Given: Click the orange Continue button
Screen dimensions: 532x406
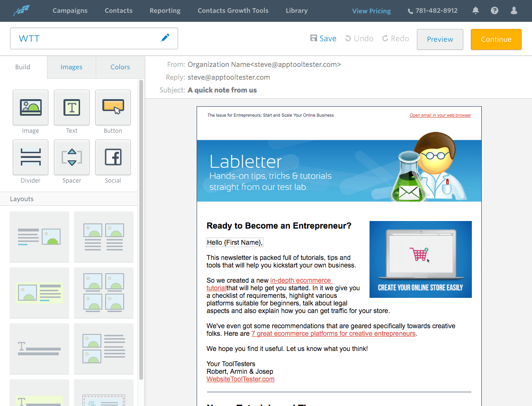Looking at the screenshot, I should tap(496, 39).
